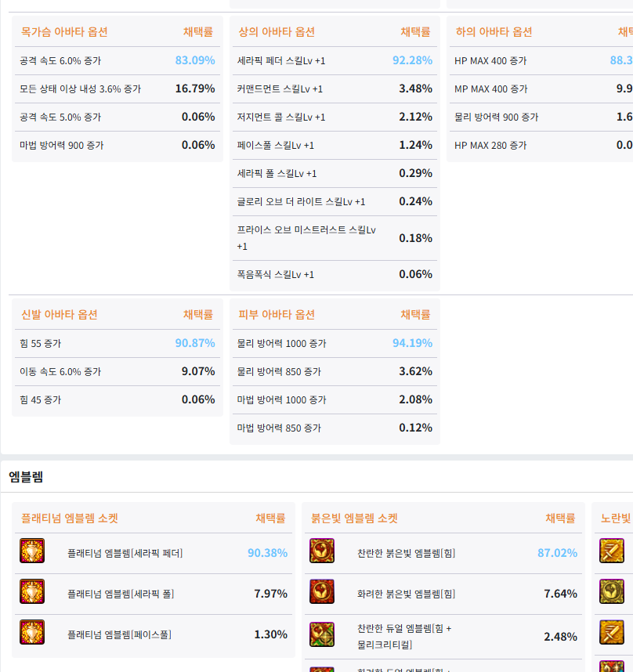This screenshot has width=633, height=672.
Task: Select the 공격 속도 6.0% 증가 row label
Action: tap(60, 61)
